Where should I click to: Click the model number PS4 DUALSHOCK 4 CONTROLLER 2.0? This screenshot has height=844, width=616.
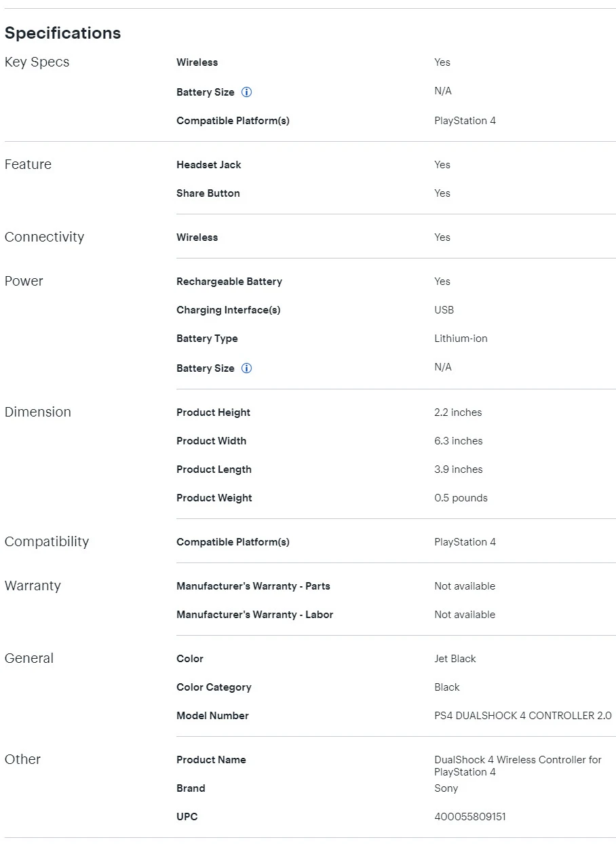pos(523,716)
